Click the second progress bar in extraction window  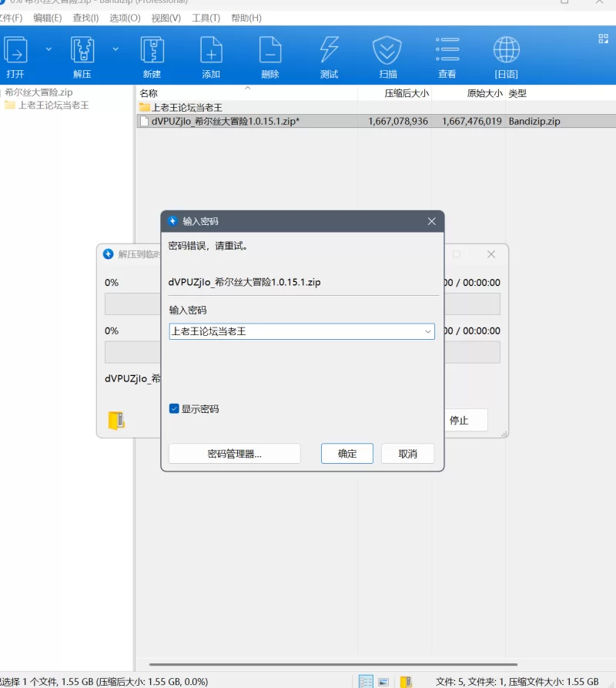(132, 352)
